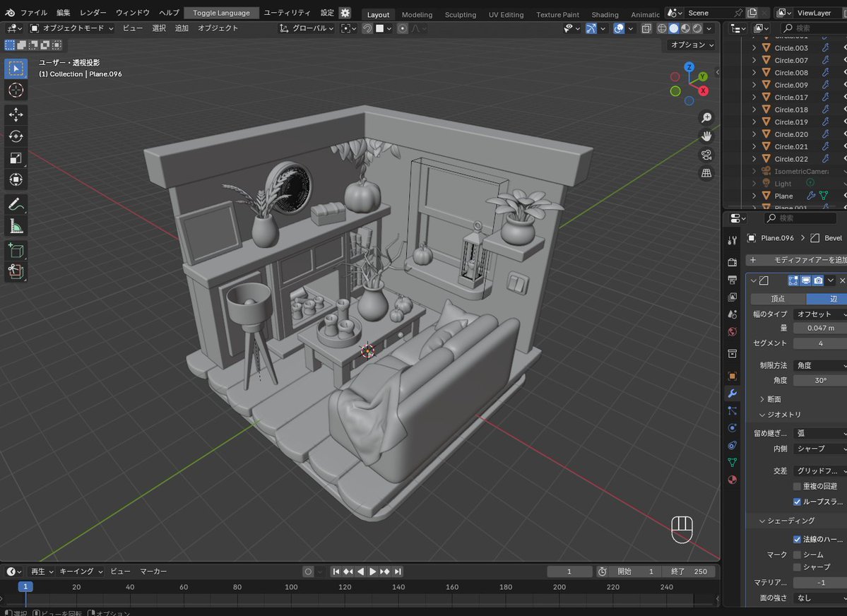
Task: Open the Modifiers wrench properties tab
Action: (x=733, y=393)
